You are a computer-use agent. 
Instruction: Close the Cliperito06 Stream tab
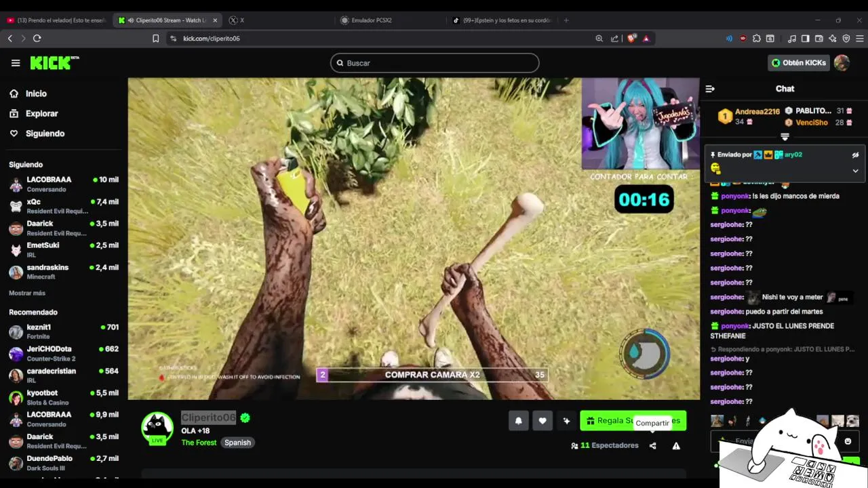215,20
